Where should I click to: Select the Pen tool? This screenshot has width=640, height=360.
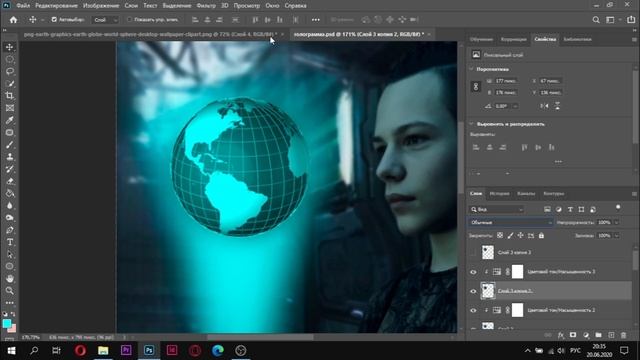[x=9, y=230]
